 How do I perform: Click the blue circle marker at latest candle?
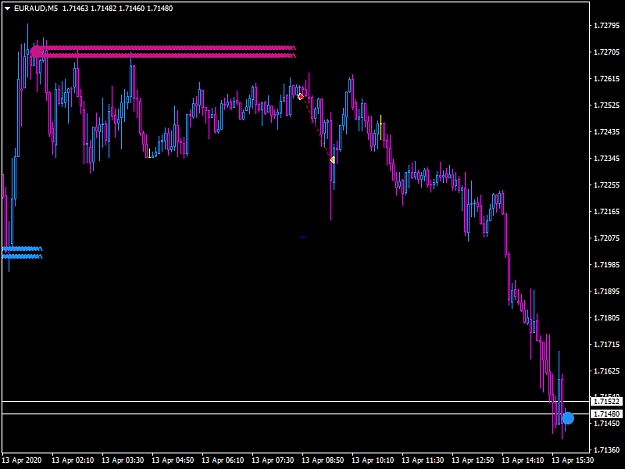tap(568, 418)
